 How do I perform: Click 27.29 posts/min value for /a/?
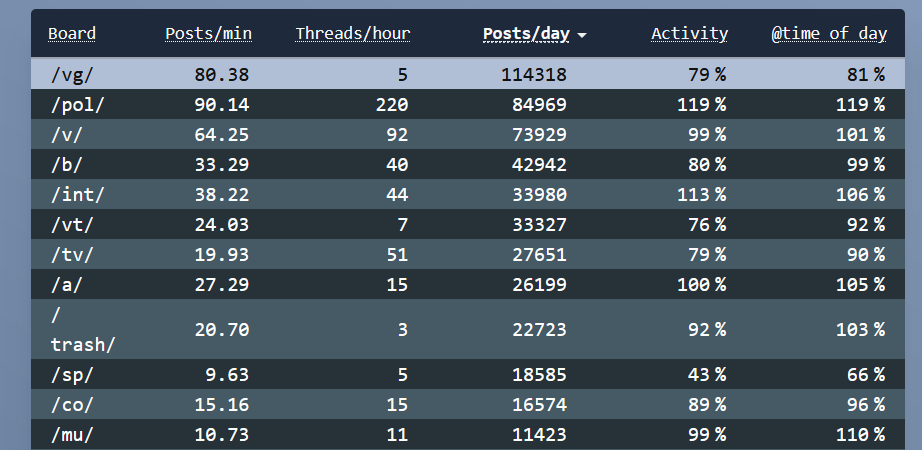[222, 285]
